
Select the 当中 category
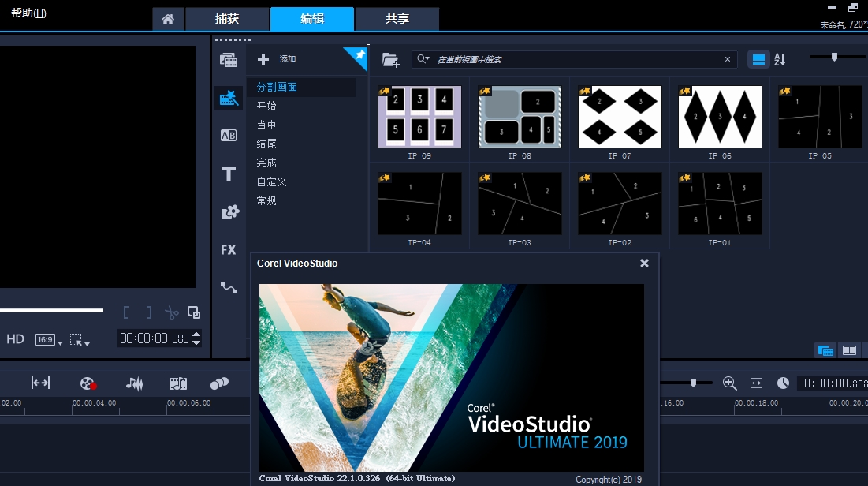click(x=266, y=125)
